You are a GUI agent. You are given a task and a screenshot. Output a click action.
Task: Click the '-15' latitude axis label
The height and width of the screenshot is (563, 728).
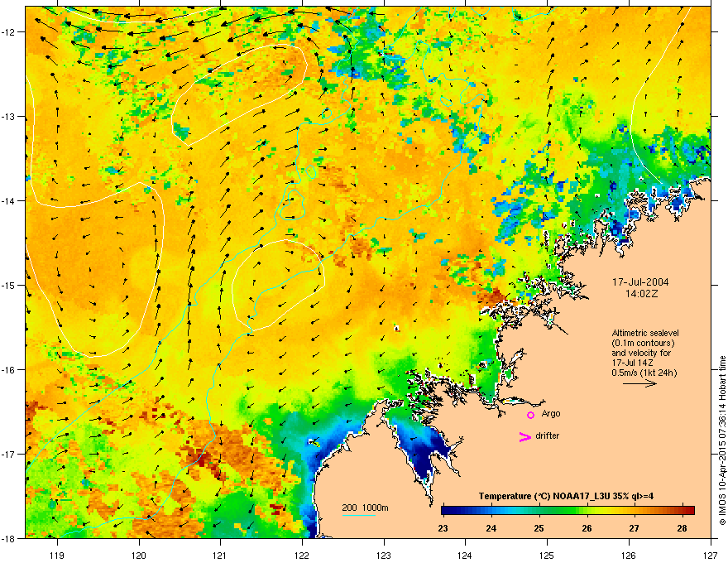click(x=9, y=285)
